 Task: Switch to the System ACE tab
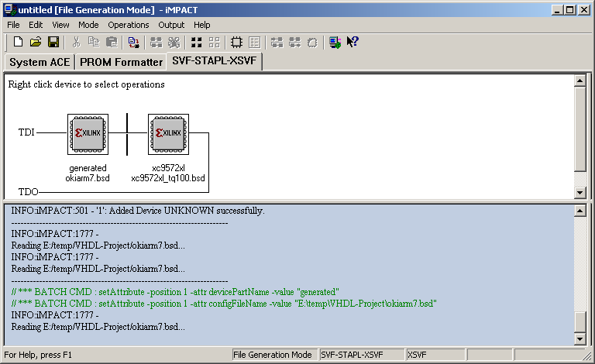pyautogui.click(x=40, y=62)
